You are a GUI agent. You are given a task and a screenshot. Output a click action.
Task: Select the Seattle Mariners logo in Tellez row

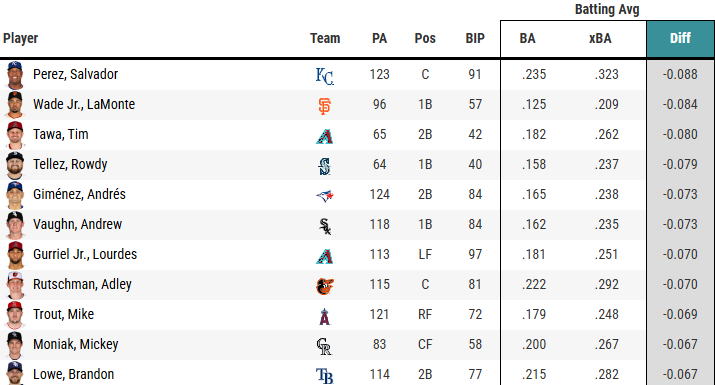(x=325, y=166)
